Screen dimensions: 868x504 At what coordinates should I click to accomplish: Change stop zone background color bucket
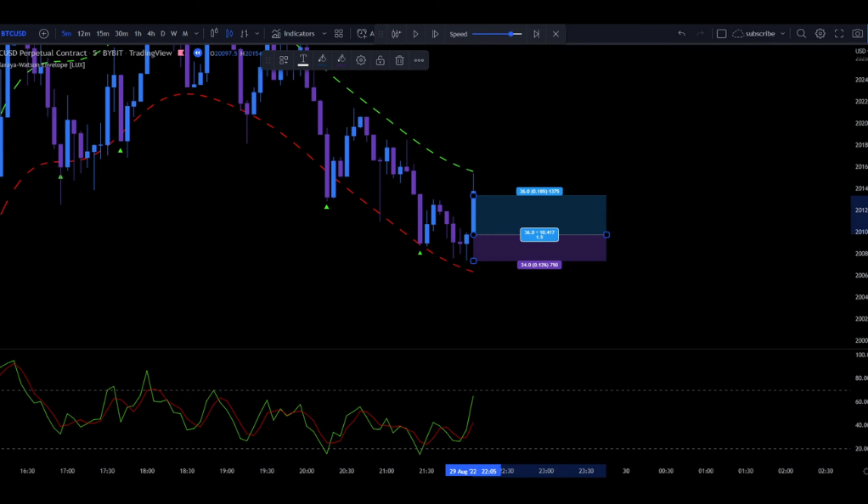(341, 59)
